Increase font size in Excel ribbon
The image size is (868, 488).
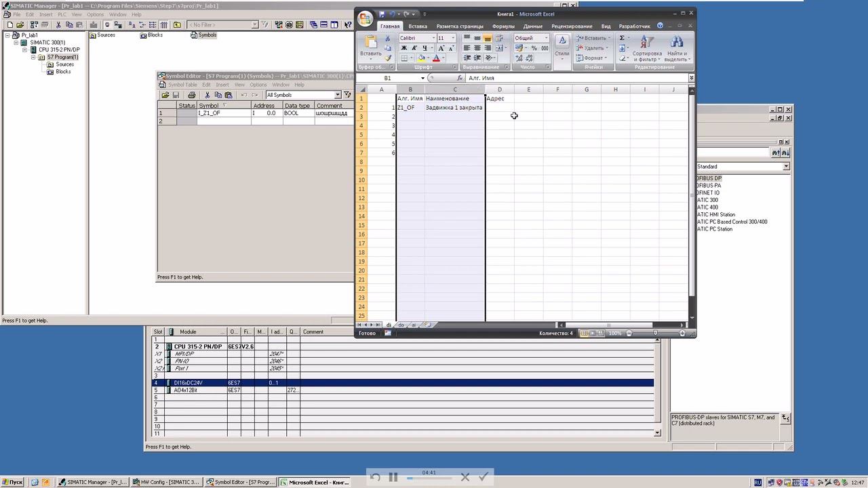(x=441, y=48)
